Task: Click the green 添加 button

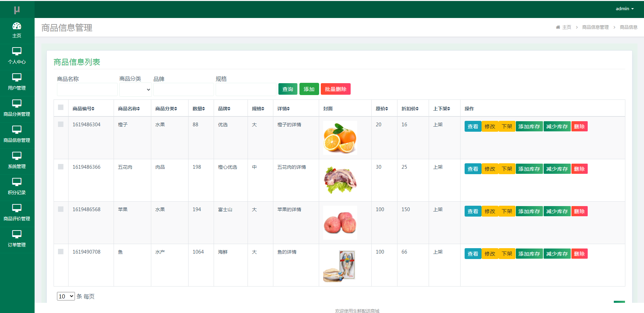Action: point(309,89)
